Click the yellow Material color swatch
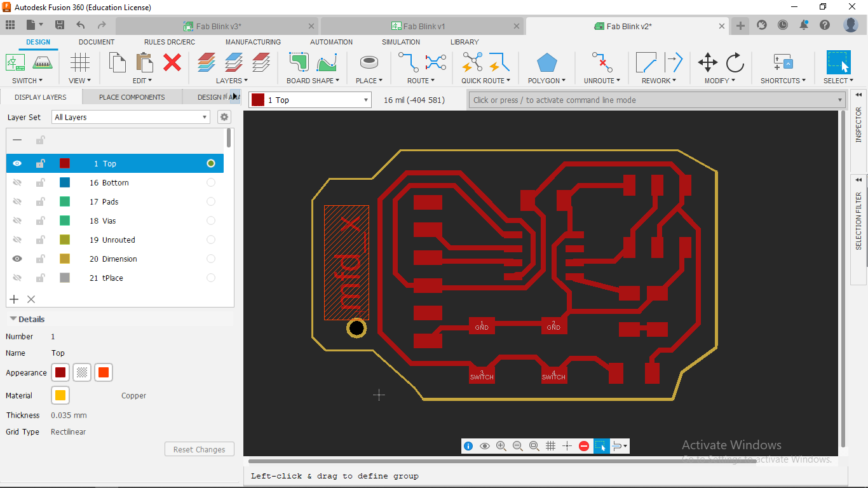 pyautogui.click(x=60, y=395)
